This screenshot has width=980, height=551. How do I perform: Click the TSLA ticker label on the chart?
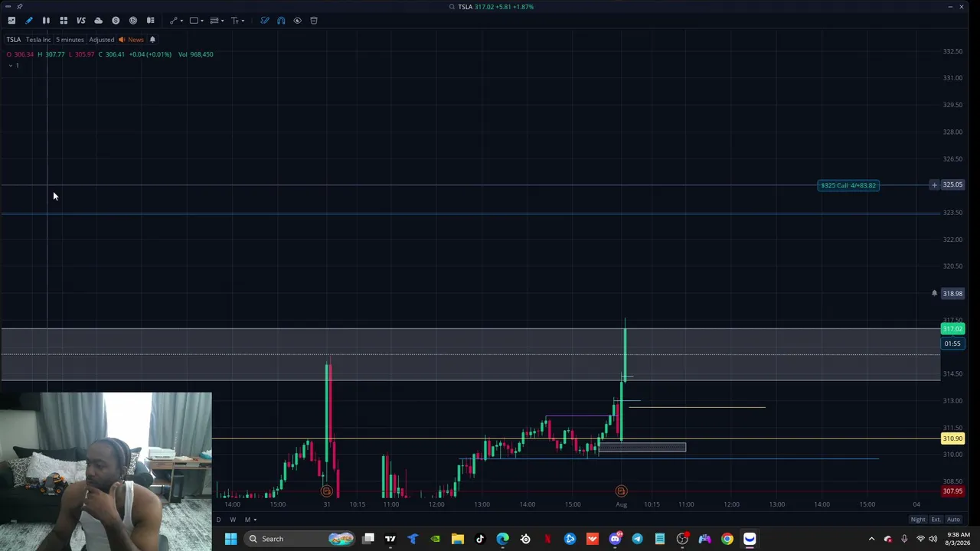(x=14, y=40)
